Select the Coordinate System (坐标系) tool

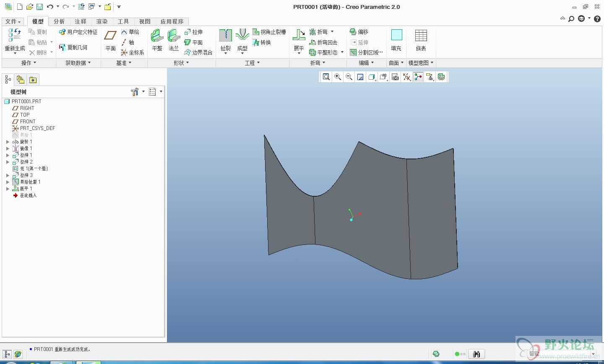pos(133,52)
